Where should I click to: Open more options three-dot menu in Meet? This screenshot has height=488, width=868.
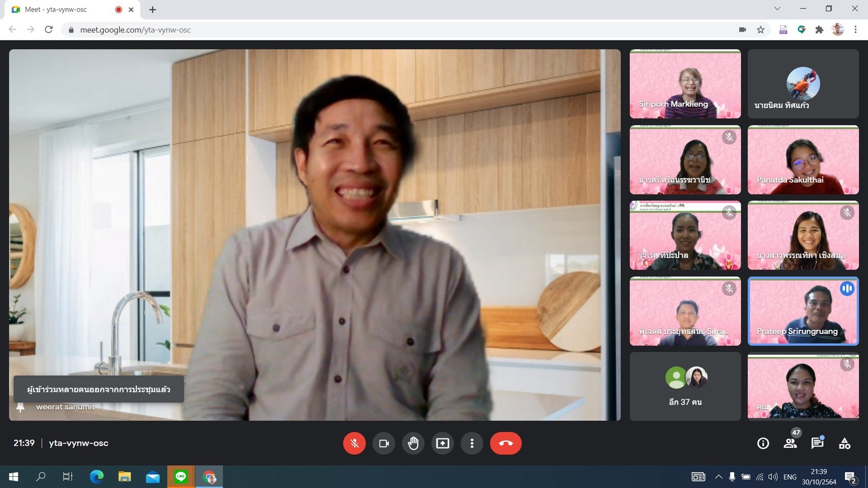(x=472, y=443)
